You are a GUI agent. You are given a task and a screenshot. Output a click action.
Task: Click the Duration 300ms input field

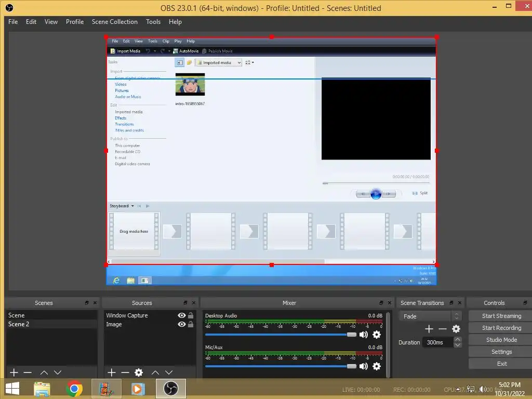[x=437, y=342]
